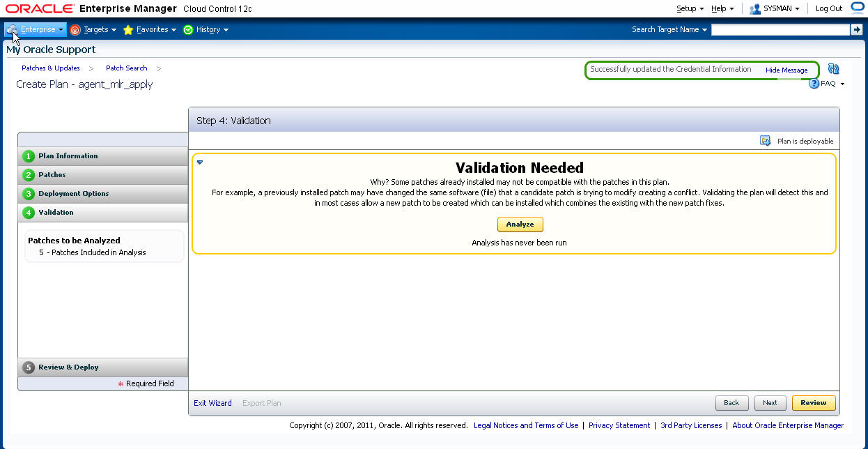This screenshot has height=449, width=868.
Task: Go to step 5 Review & Deploy
Action: (103, 367)
